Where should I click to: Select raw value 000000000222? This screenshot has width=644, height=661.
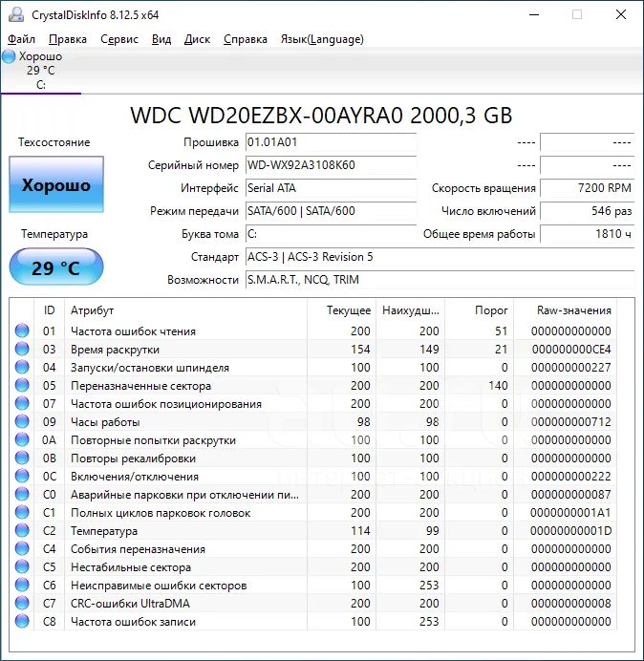[x=571, y=477]
